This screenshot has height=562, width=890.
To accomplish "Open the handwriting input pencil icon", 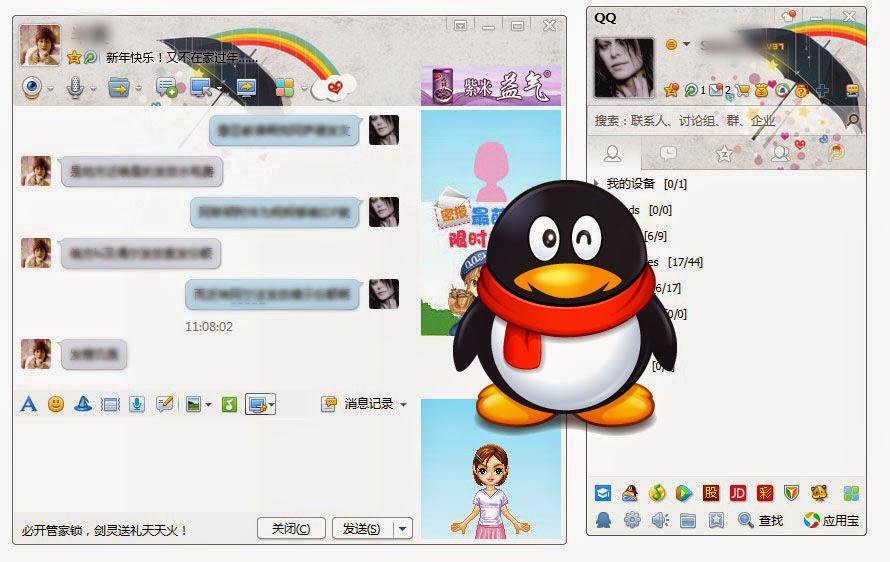I will [x=165, y=404].
